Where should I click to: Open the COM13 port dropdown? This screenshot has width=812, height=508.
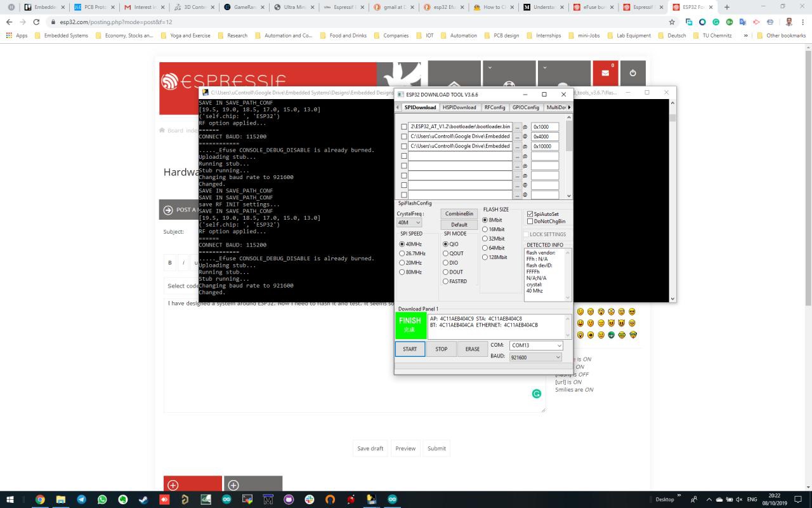536,345
